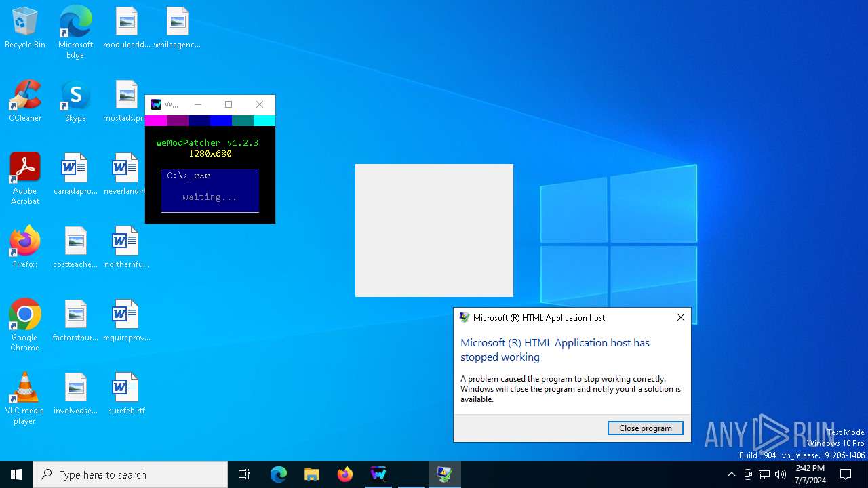
Task: Select the northernfu Word document
Action: click(x=126, y=248)
